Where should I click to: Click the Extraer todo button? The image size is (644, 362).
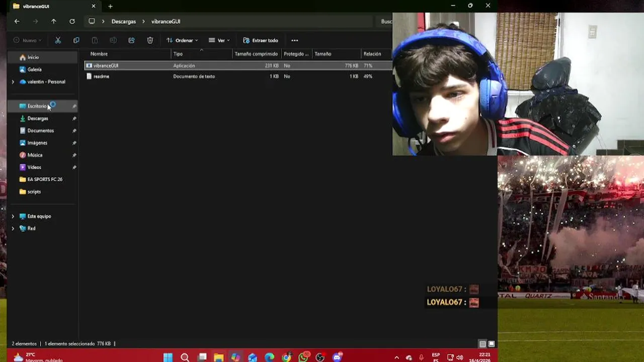pyautogui.click(x=261, y=40)
